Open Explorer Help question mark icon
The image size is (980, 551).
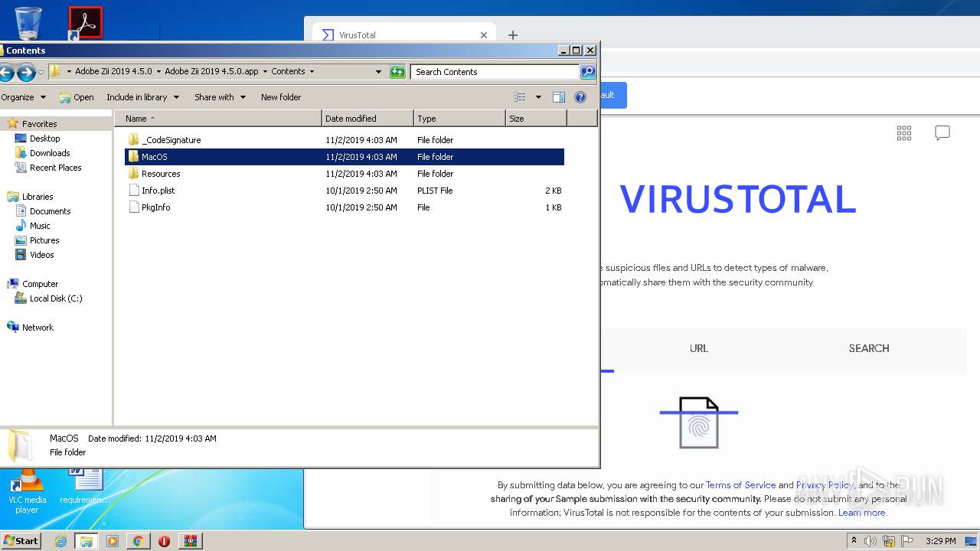coord(580,97)
